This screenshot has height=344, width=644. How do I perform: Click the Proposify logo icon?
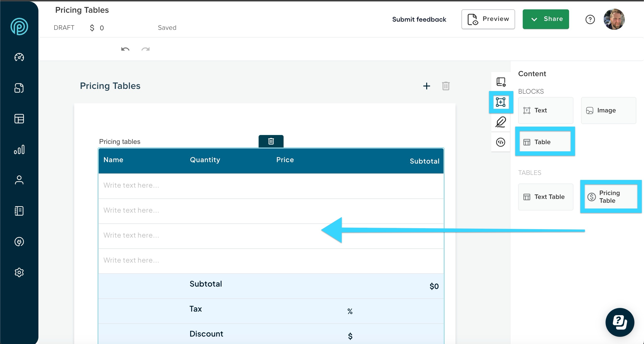coord(19,26)
